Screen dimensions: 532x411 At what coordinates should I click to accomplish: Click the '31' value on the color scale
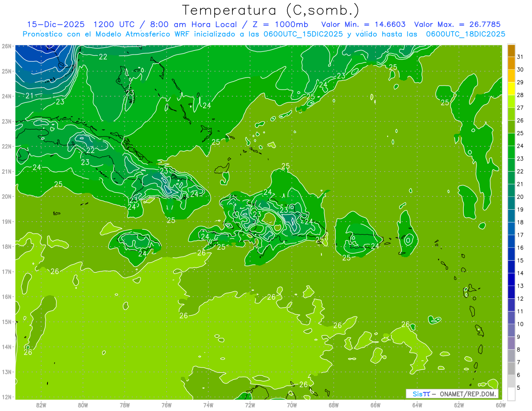tap(520, 57)
